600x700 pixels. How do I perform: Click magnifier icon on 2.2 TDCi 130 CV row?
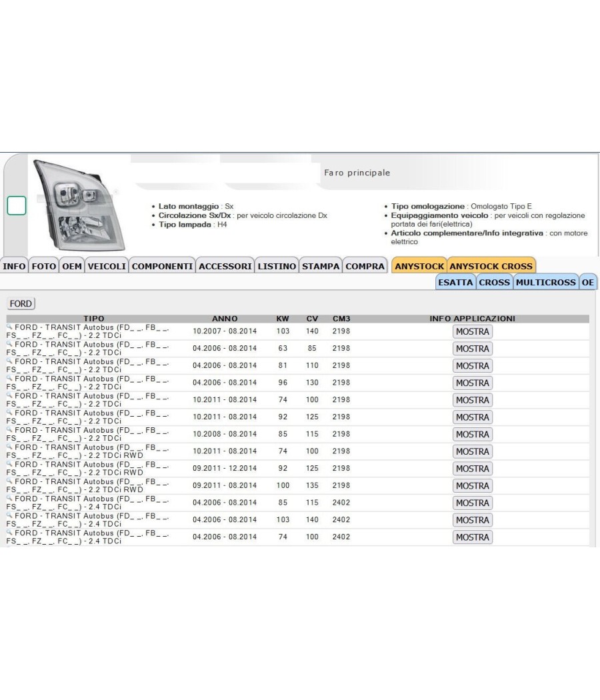[x=9, y=378]
